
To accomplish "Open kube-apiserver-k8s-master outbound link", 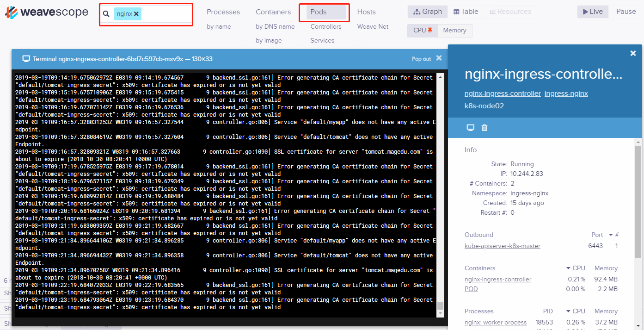I will [502, 246].
